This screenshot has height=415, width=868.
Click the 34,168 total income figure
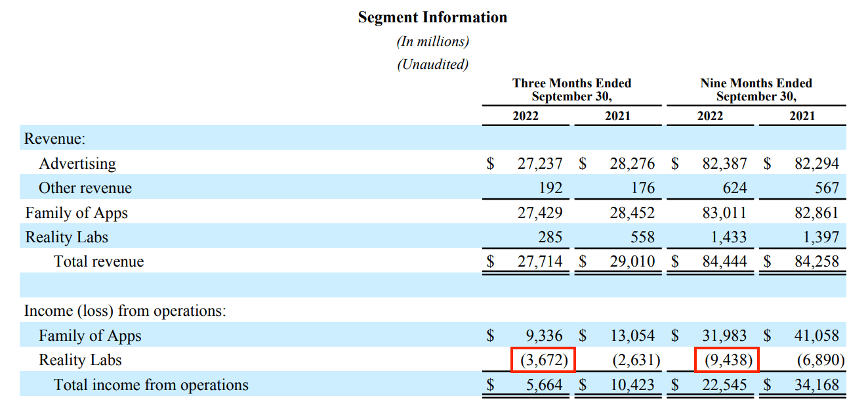tap(816, 385)
